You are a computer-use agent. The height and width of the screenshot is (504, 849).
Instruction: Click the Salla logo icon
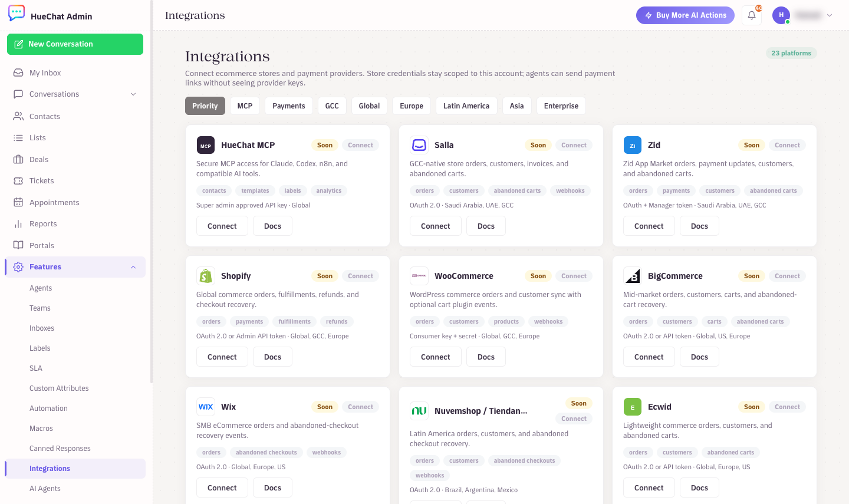419,145
